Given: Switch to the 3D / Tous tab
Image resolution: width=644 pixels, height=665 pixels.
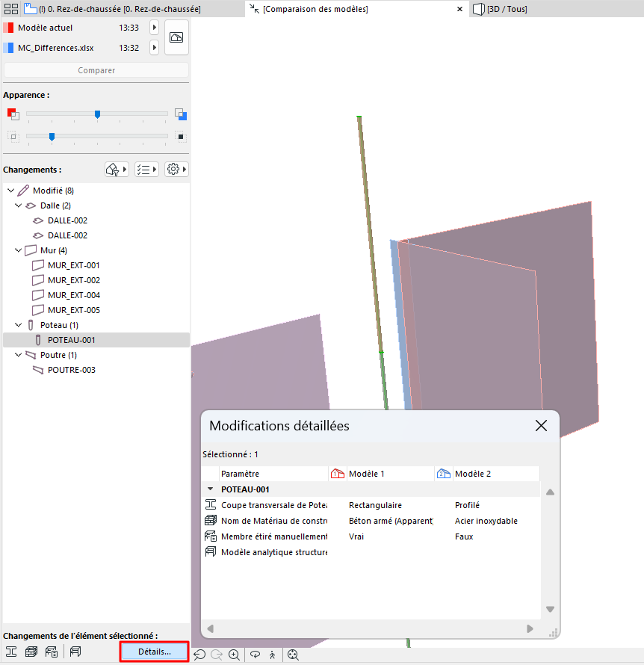Looking at the screenshot, I should (507, 9).
